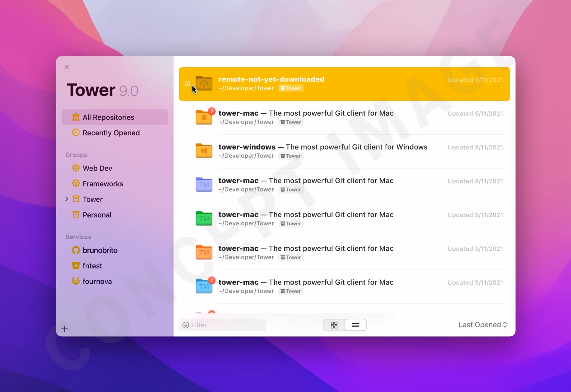Image resolution: width=571 pixels, height=392 pixels.
Task: Click the green TM folder icon
Action: (204, 219)
